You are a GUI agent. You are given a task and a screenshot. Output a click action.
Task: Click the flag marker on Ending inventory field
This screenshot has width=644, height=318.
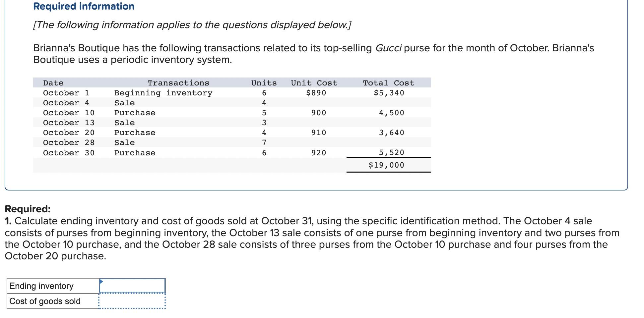tap(100, 282)
